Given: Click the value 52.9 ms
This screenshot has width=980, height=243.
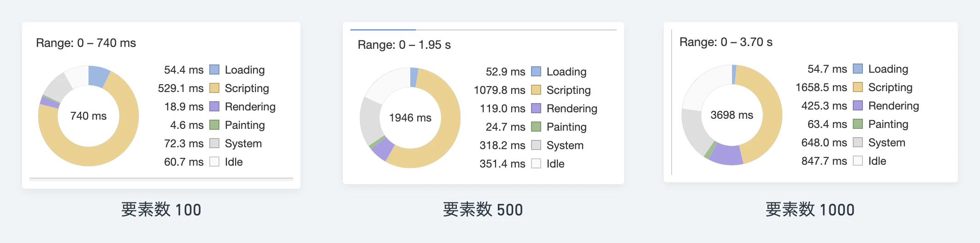Looking at the screenshot, I should [506, 72].
